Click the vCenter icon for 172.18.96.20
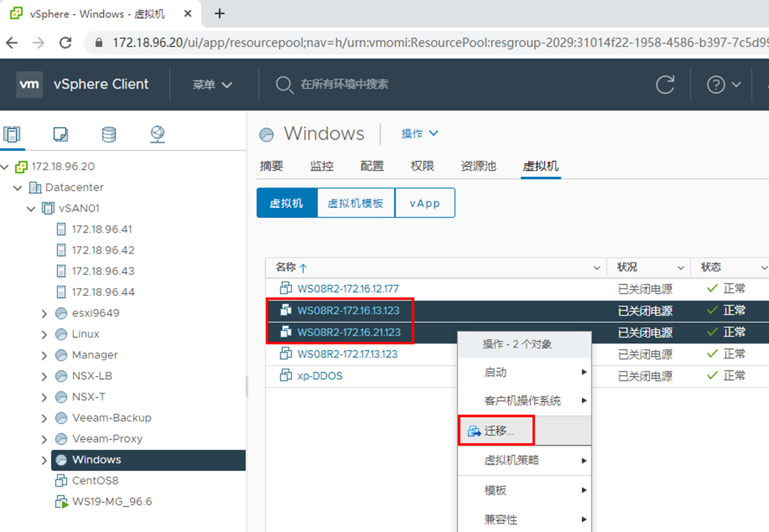Viewport: 769px width, 532px height. [x=21, y=166]
